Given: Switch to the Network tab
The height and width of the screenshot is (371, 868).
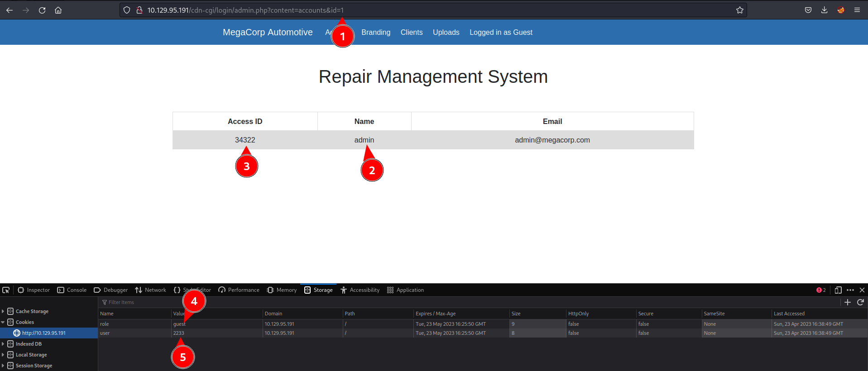Looking at the screenshot, I should click(151, 290).
